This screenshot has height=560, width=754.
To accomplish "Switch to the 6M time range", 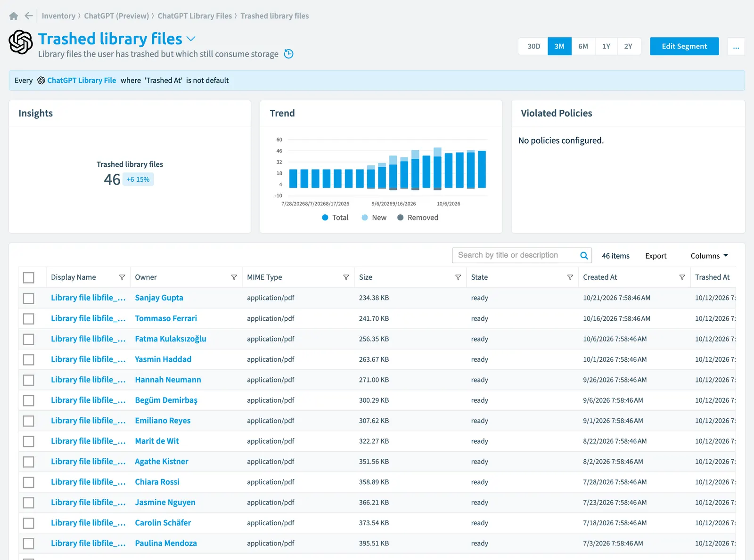I will point(583,47).
